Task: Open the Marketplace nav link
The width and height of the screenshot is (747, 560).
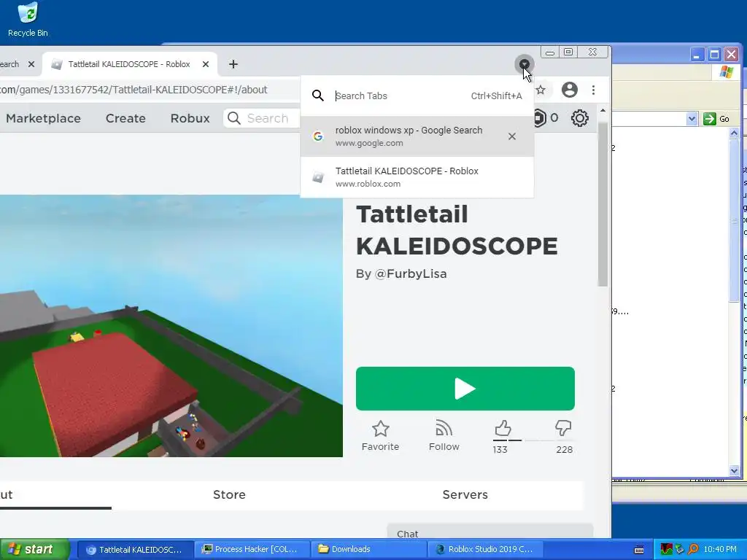Action: (x=43, y=118)
